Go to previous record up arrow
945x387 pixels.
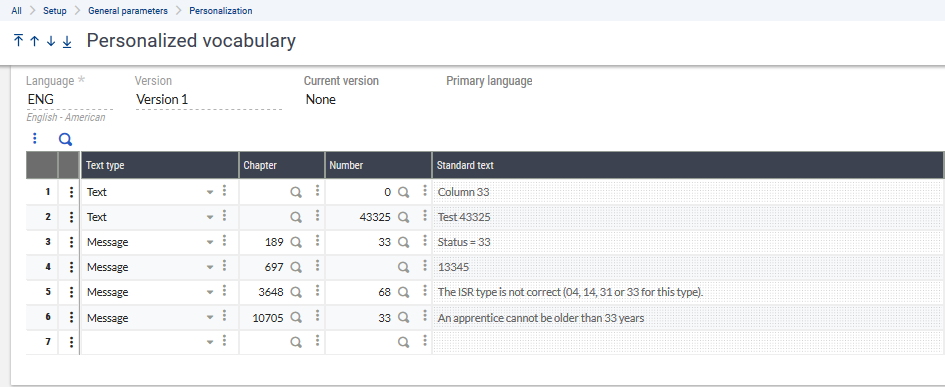(34, 41)
